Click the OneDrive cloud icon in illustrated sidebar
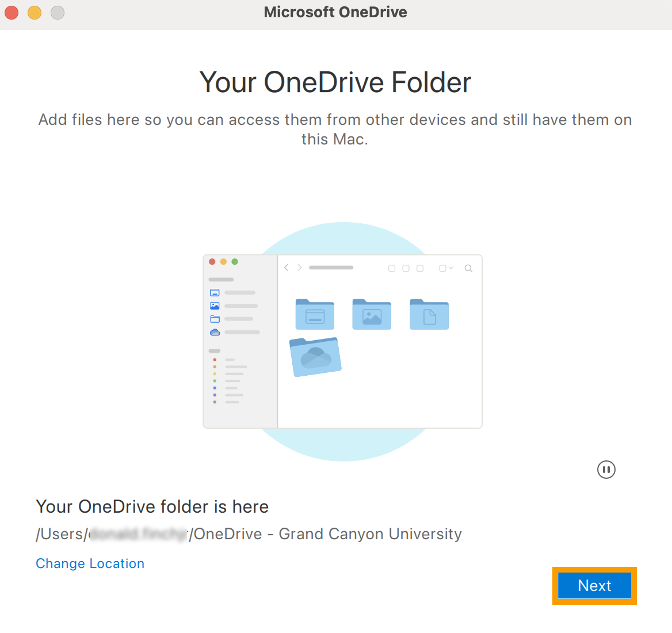The image size is (672, 633). (215, 332)
